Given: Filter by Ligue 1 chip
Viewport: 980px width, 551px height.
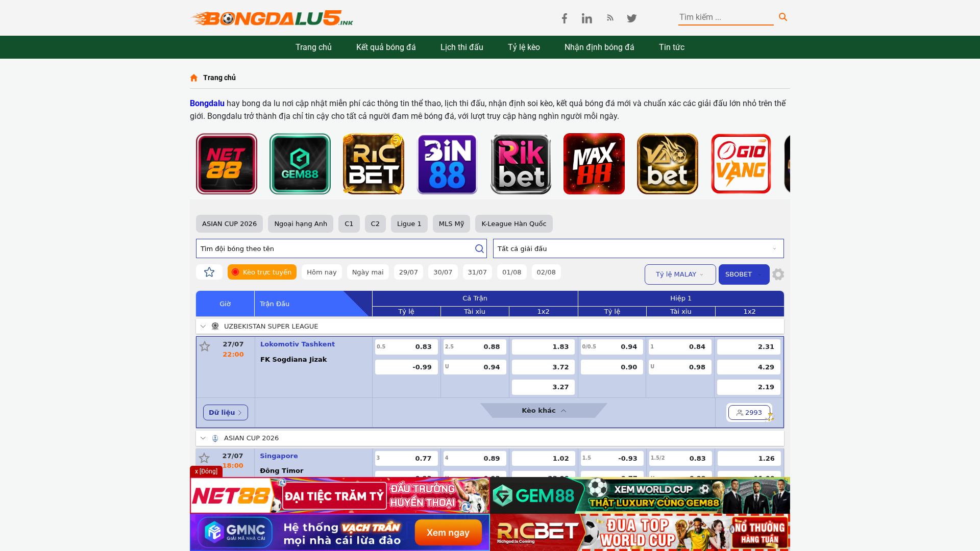Looking at the screenshot, I should (409, 223).
